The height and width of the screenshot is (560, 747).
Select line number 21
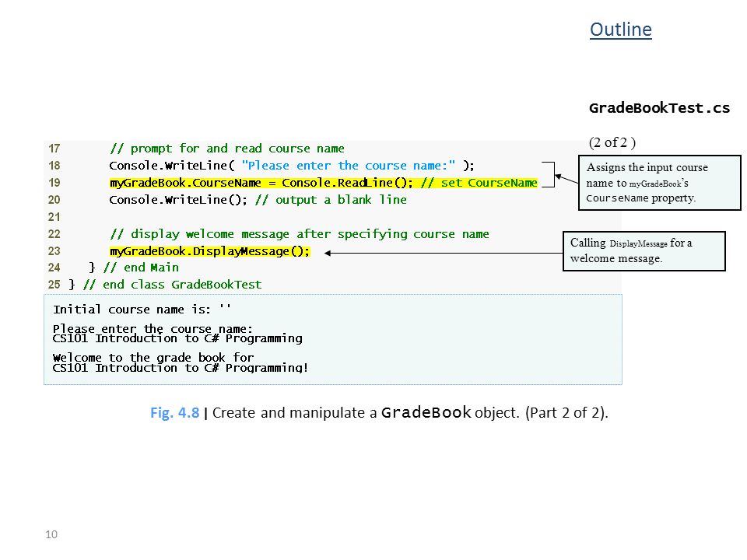(x=54, y=217)
